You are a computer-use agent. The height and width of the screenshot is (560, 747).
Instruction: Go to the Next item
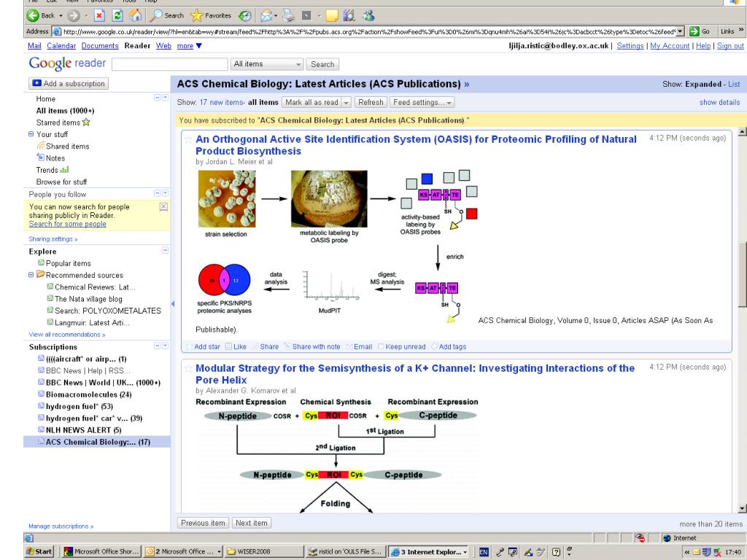point(252,523)
